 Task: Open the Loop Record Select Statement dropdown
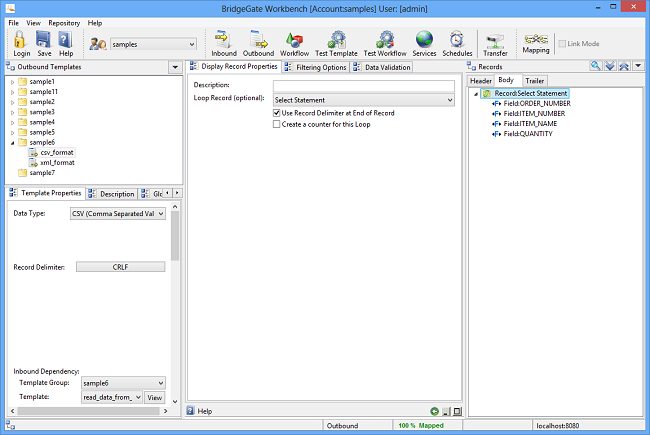(450, 100)
